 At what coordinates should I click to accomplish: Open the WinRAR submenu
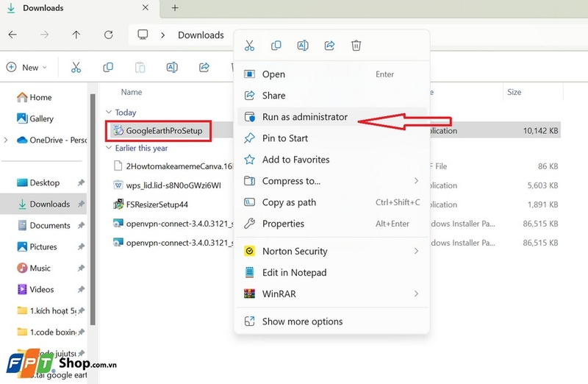point(331,294)
